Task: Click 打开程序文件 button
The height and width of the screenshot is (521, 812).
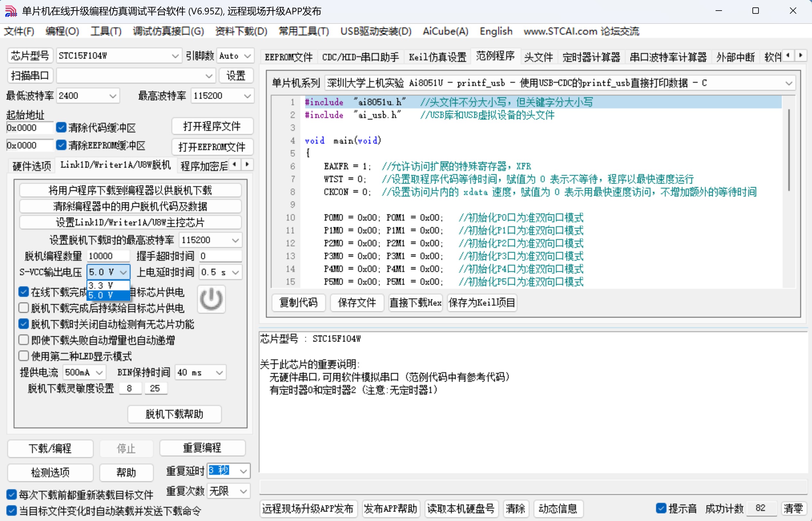Action: 212,126
